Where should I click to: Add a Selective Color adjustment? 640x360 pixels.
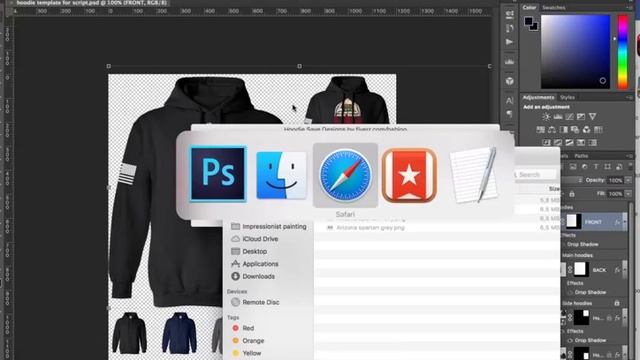[592, 142]
